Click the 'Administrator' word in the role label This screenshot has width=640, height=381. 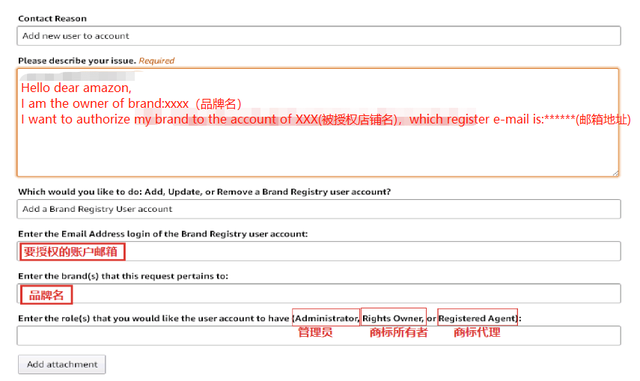pos(327,318)
